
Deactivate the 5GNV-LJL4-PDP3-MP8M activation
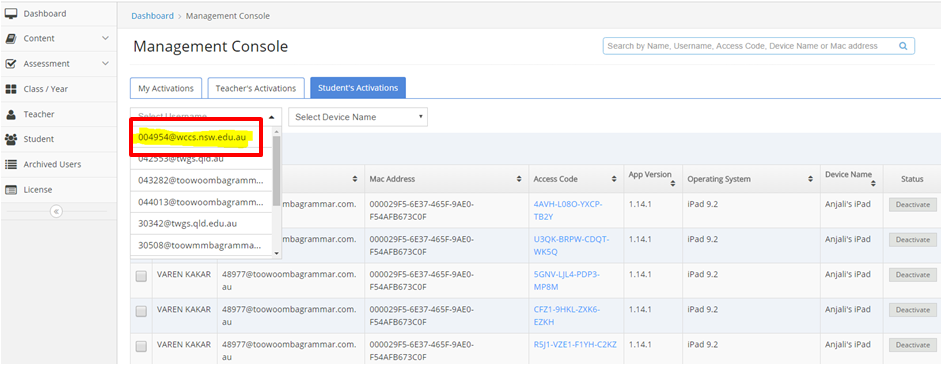pos(913,274)
